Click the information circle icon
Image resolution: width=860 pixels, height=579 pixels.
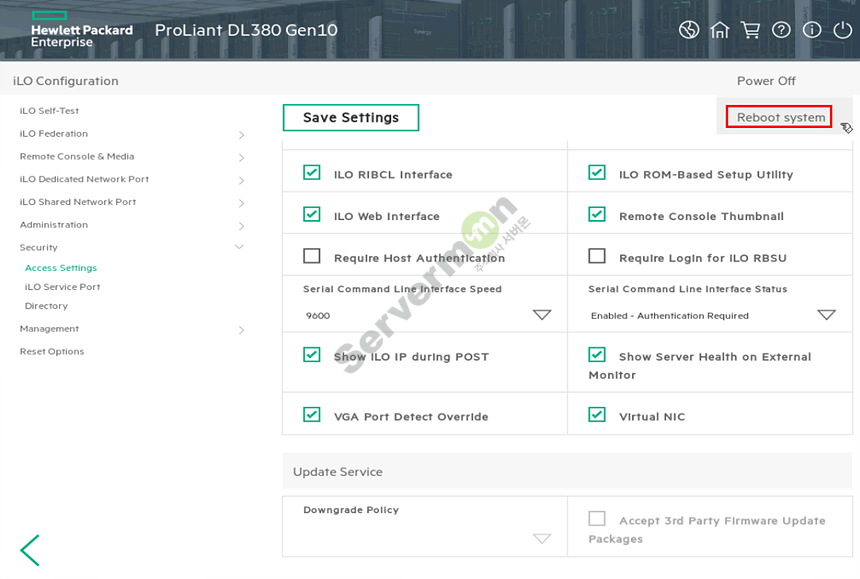pyautogui.click(x=812, y=30)
